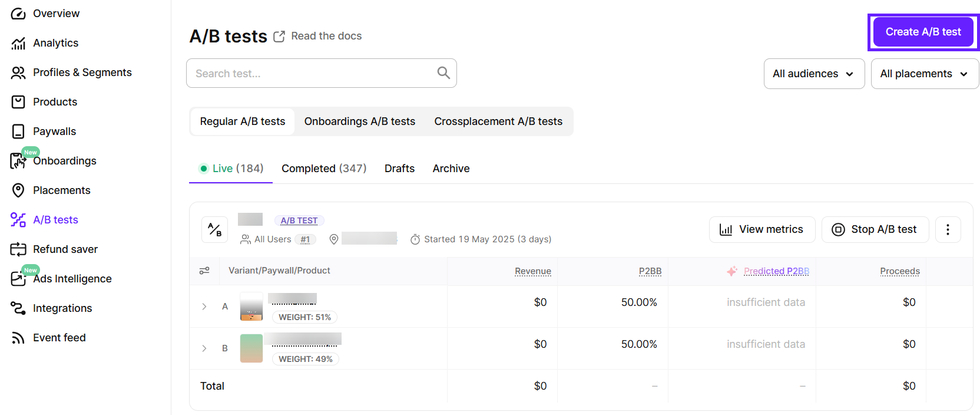Click the Placements pin icon in sidebar
Image resolution: width=980 pixels, height=415 pixels.
(18, 190)
